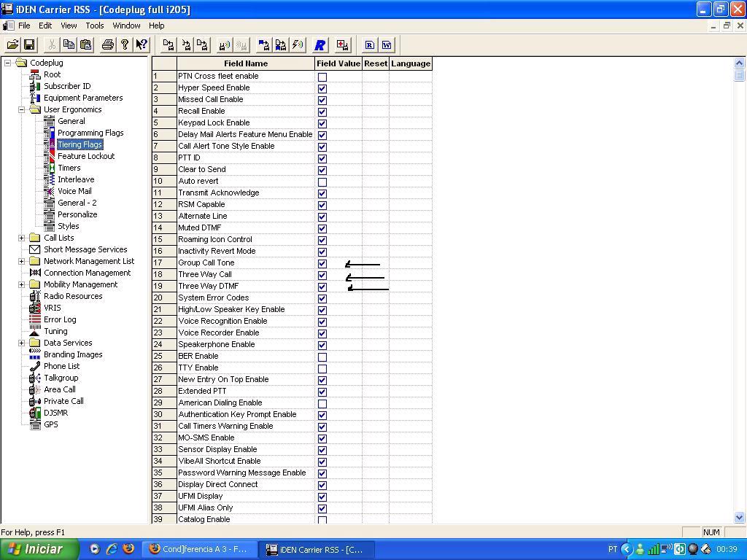The height and width of the screenshot is (560, 747).
Task: Click the blue italic R toolbar icon
Action: coord(320,45)
